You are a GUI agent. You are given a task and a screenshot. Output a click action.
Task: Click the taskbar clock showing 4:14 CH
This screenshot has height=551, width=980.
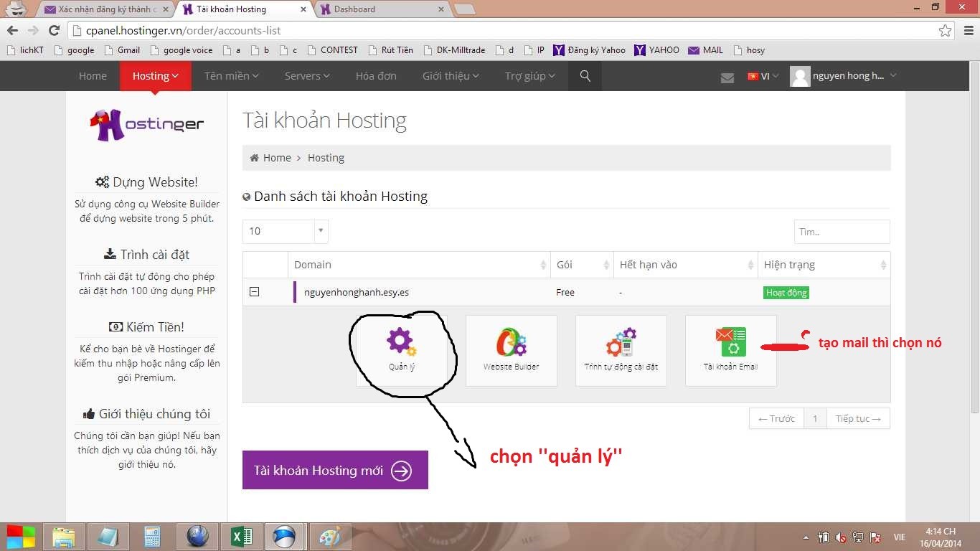(940, 537)
